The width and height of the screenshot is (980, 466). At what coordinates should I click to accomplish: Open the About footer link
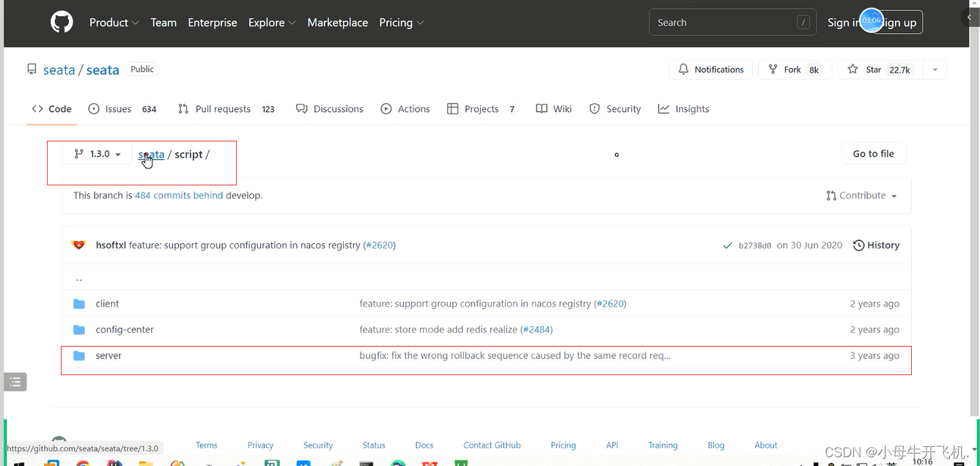pos(766,445)
